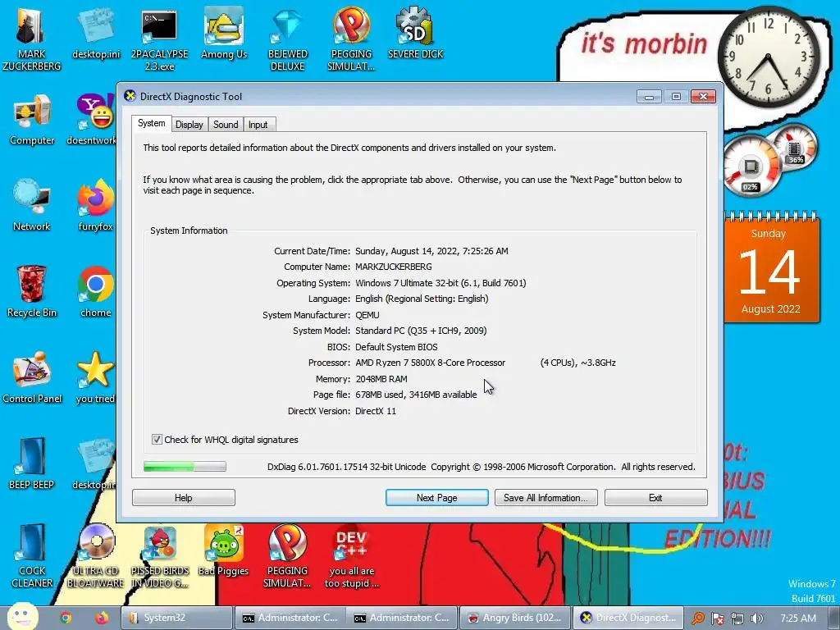This screenshot has width=840, height=630.
Task: Open the Control Panel desktop icon
Action: [x=32, y=378]
